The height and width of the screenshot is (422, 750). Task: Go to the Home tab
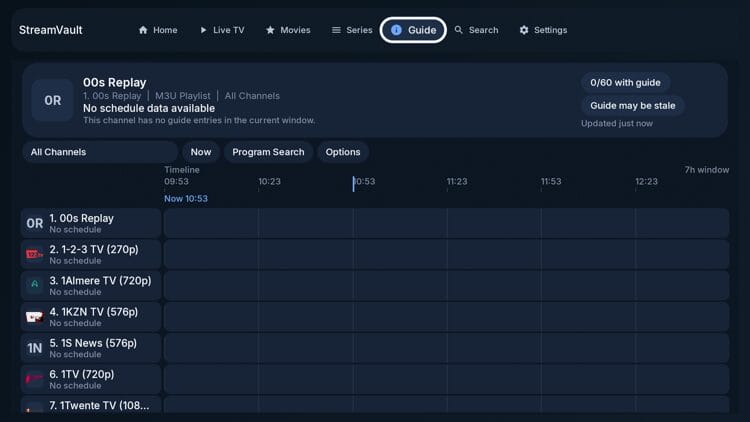click(158, 30)
